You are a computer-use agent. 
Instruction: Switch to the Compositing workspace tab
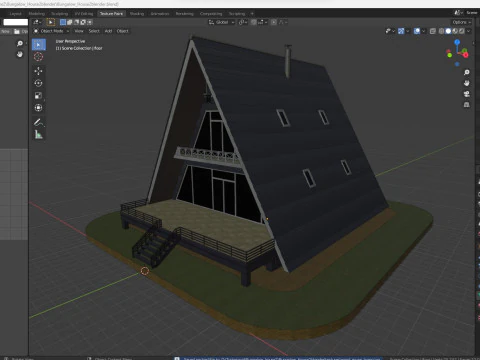pos(211,14)
